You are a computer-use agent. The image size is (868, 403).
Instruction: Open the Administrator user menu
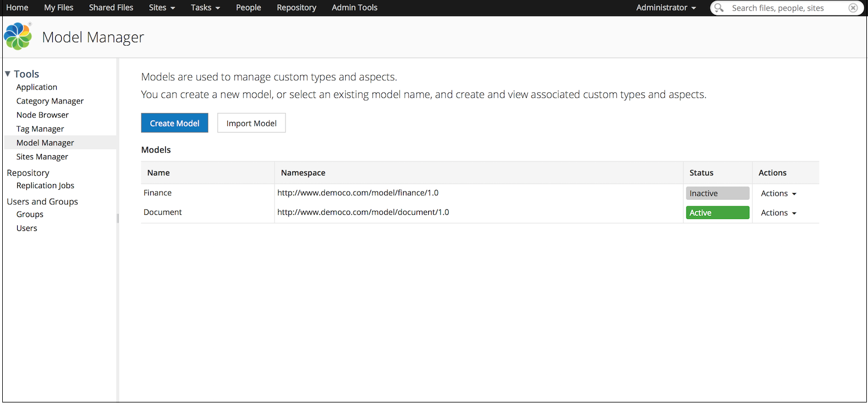(666, 8)
